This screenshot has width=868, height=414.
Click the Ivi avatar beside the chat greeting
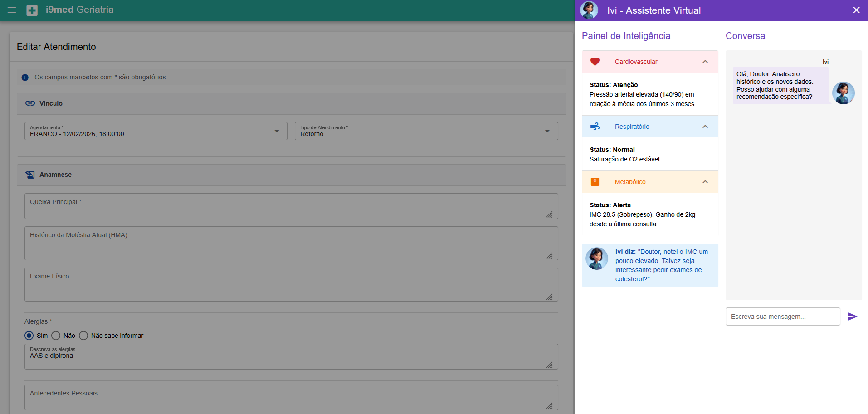click(844, 93)
